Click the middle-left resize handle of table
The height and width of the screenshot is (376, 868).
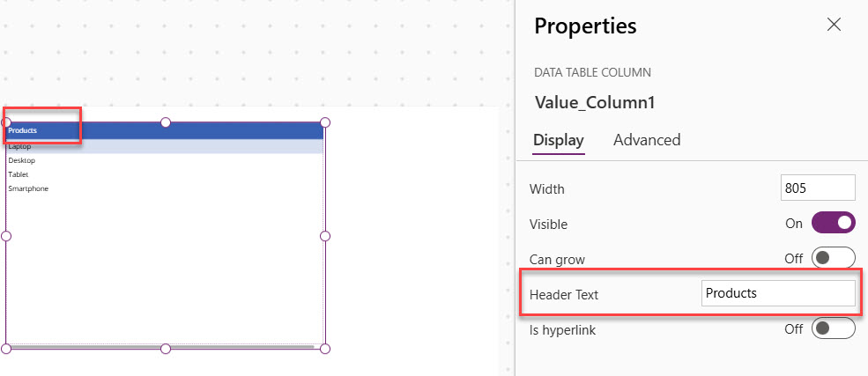pos(6,236)
